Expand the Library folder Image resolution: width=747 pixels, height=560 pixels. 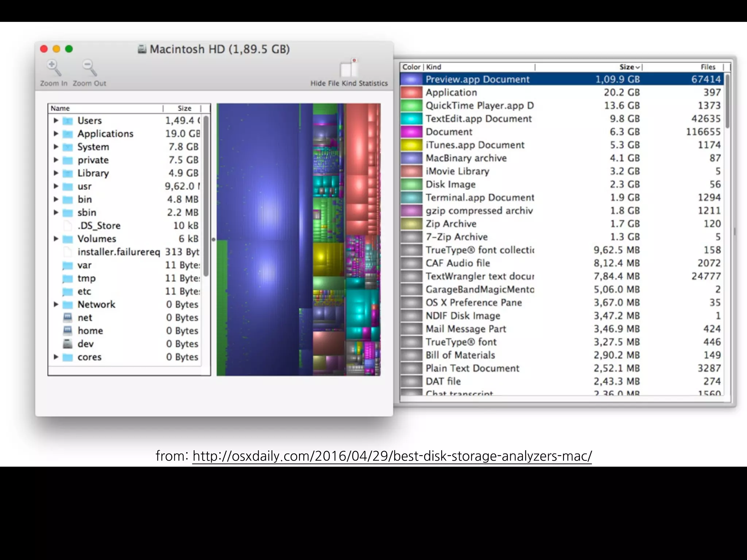click(x=56, y=173)
